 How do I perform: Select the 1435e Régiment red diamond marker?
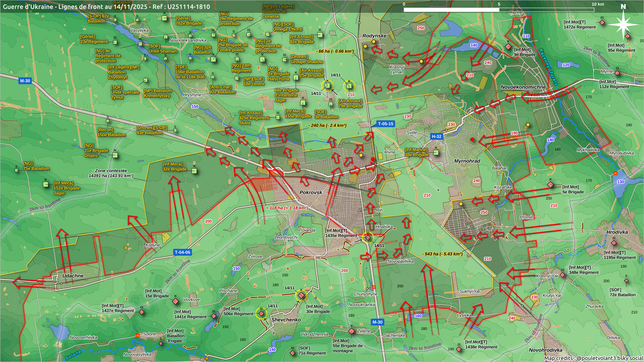tap(368, 238)
